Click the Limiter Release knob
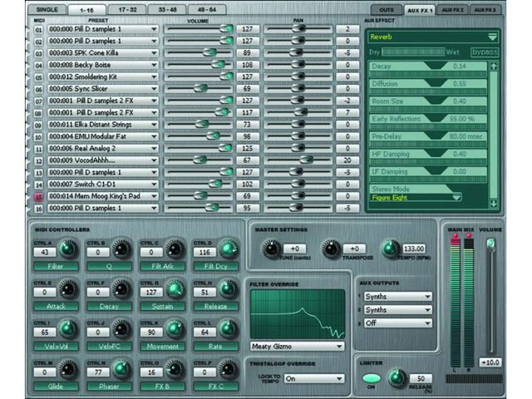 [x=397, y=377]
